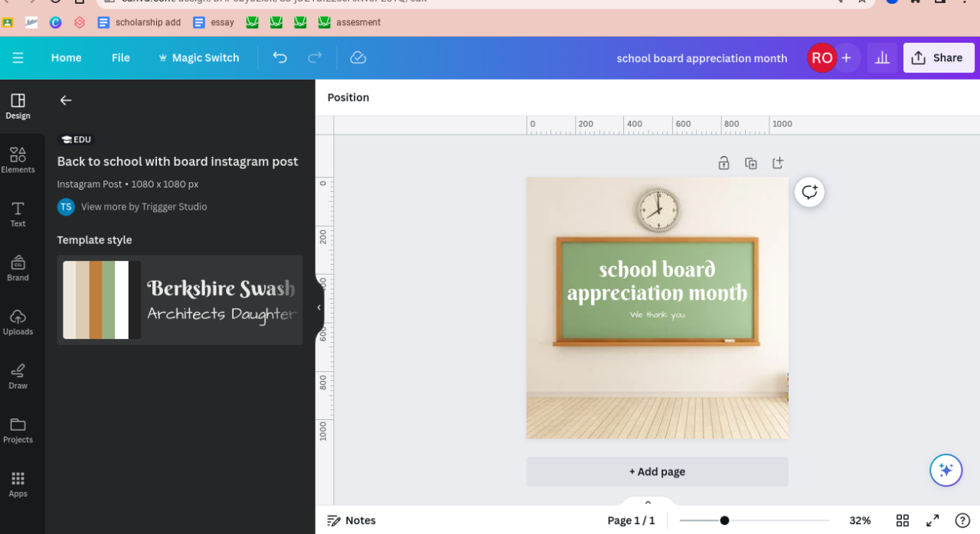Collapse the side panel with arrow handle
Screen dimensions: 980x534
[319, 308]
